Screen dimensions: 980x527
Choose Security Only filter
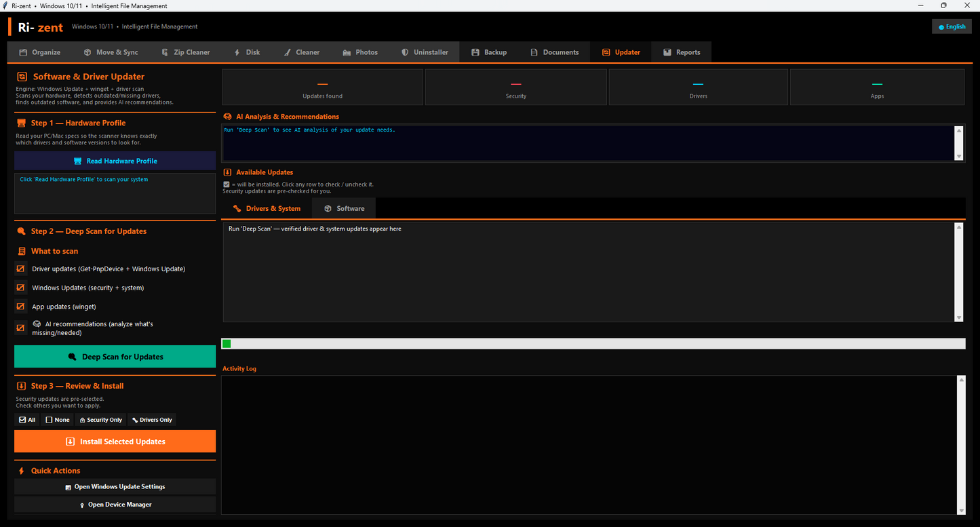coord(101,420)
